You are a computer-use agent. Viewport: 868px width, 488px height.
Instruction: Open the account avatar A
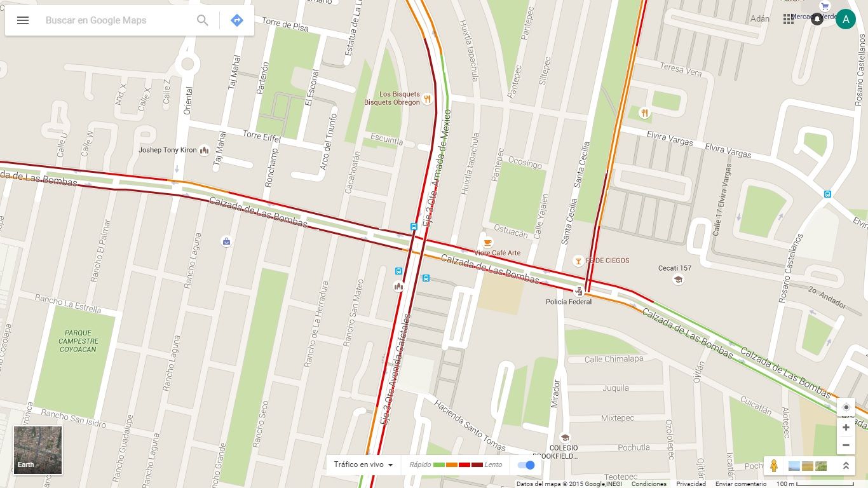[845, 19]
